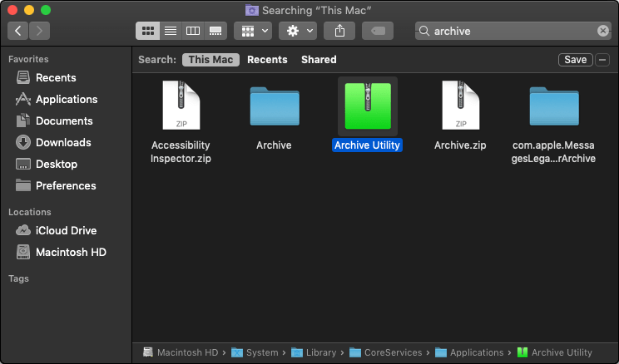Screen dimensions: 619x364
Task: Click the Share toolbar button
Action: tap(339, 31)
